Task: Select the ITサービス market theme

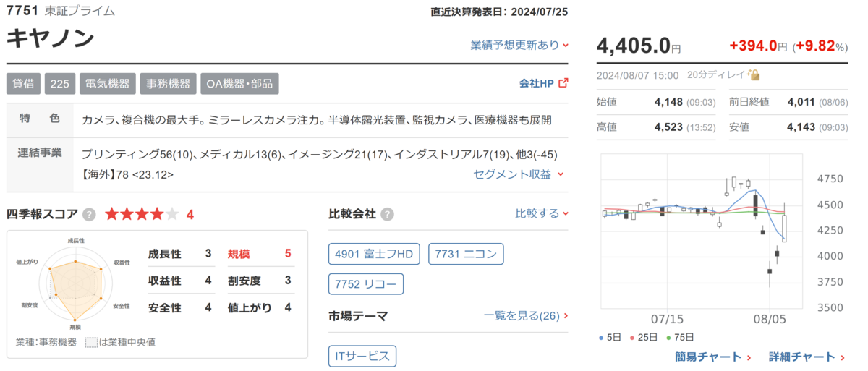Action: pyautogui.click(x=362, y=356)
